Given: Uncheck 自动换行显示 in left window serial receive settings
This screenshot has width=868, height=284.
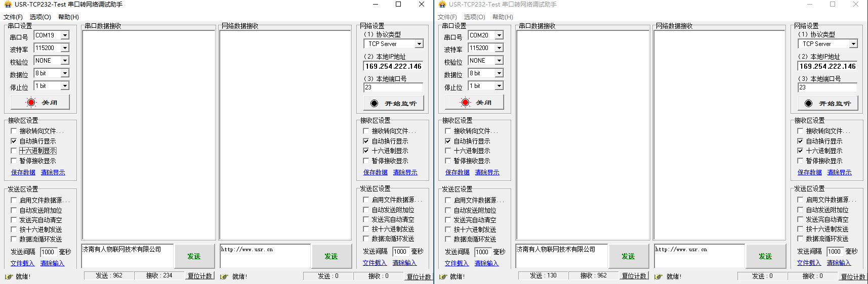Looking at the screenshot, I should (x=14, y=141).
